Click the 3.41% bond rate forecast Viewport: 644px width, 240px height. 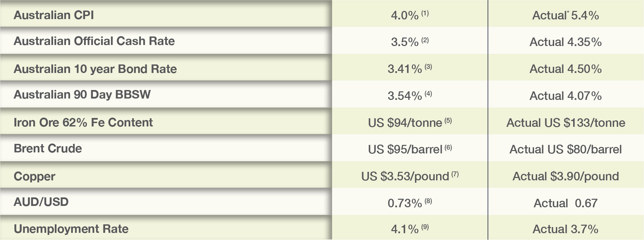pyautogui.click(x=404, y=69)
